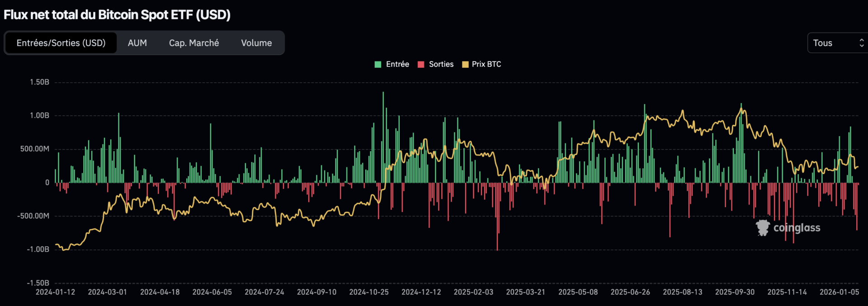Hide the Sorties series via legend label
Image resolution: width=868 pixels, height=306 pixels.
click(x=441, y=64)
